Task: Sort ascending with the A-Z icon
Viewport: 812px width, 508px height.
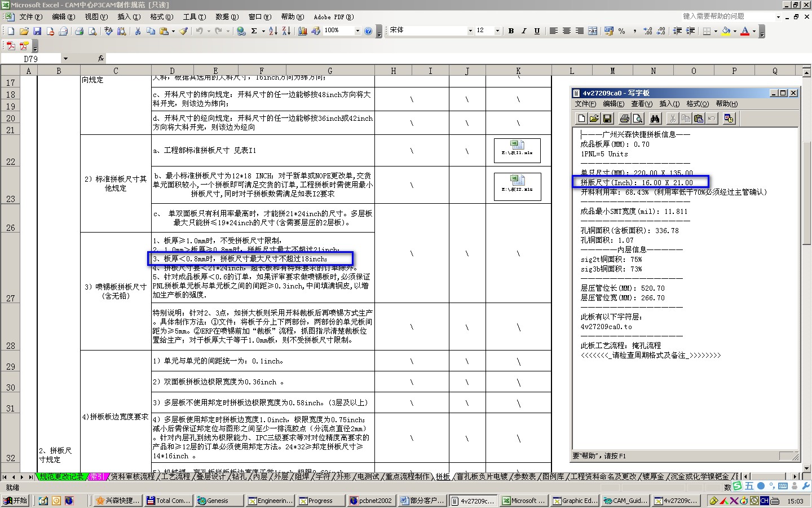Action: (x=273, y=31)
